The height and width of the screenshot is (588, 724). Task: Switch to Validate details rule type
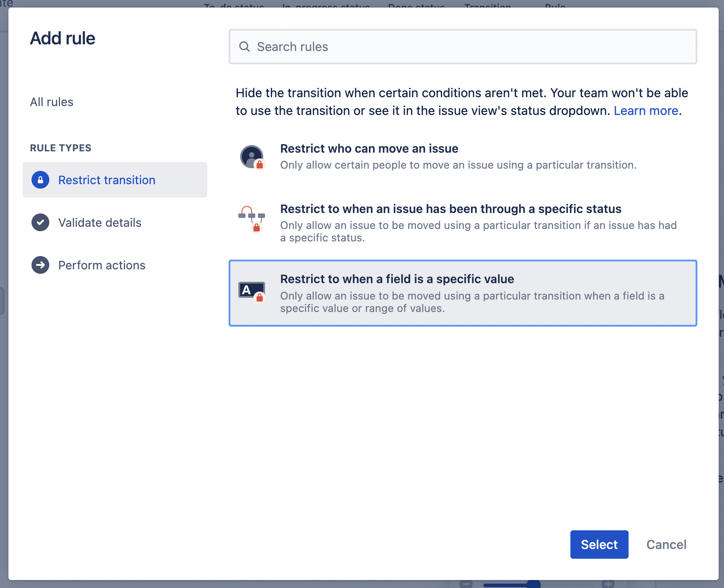(99, 222)
